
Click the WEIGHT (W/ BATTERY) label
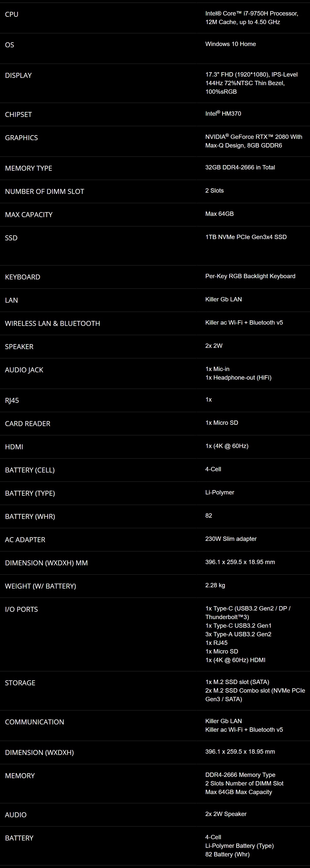pos(41,586)
